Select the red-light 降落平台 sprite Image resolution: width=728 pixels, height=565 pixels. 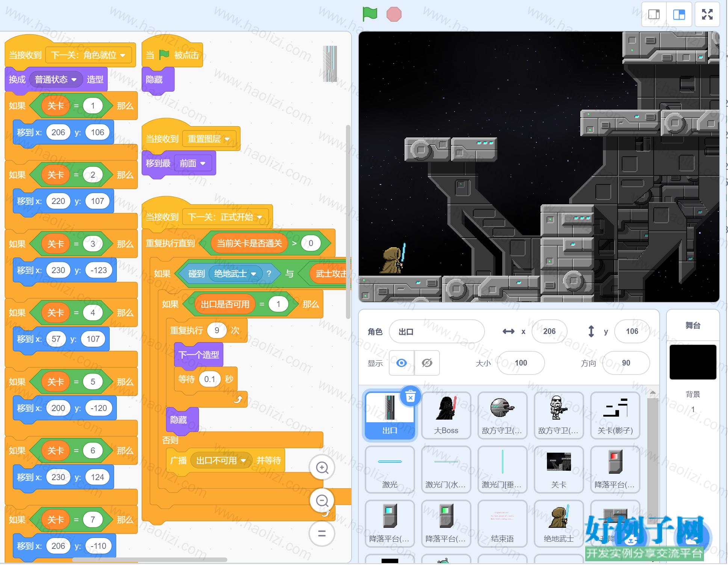point(615,470)
